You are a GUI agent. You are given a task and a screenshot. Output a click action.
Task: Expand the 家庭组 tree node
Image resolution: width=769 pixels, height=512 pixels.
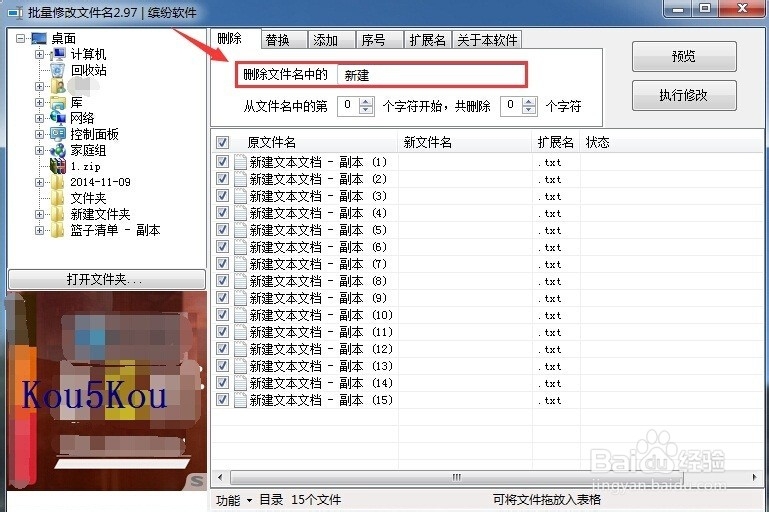(39, 151)
